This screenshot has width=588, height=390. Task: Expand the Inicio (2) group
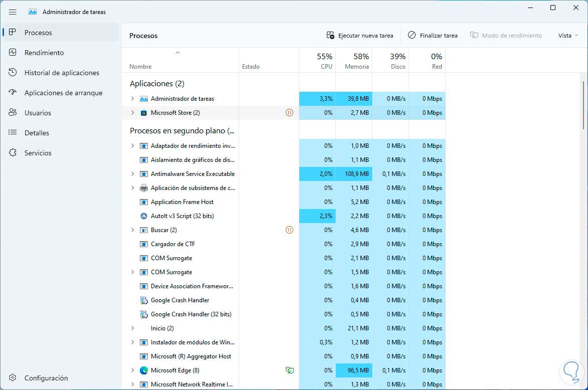coord(132,328)
